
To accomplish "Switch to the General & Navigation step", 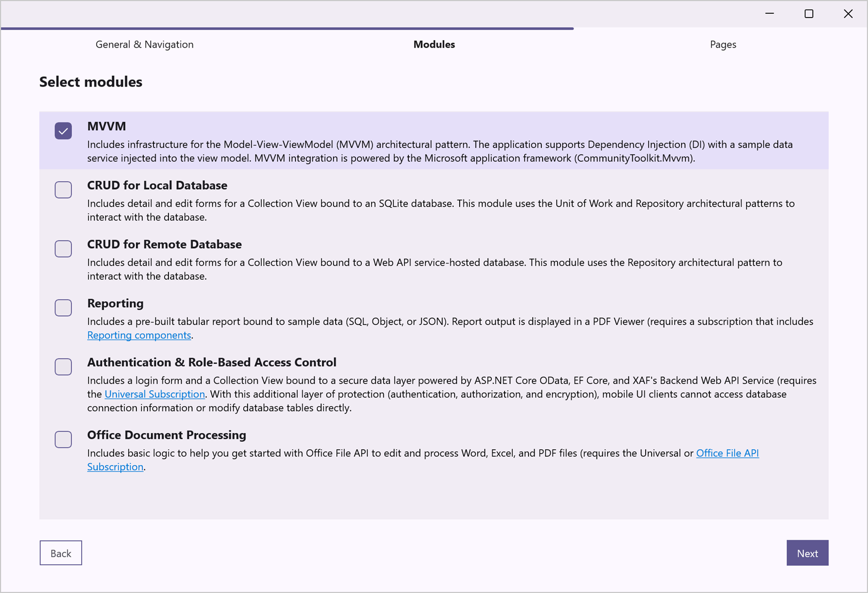I will pos(144,44).
